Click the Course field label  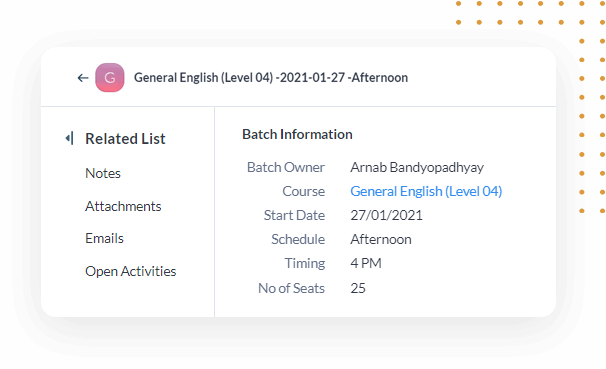coord(303,191)
